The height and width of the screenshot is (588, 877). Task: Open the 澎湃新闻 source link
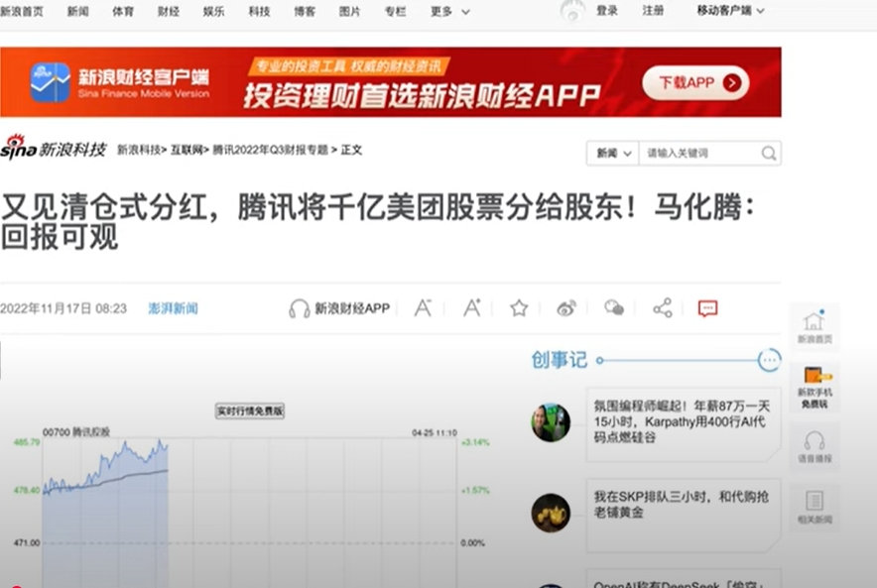coord(173,308)
